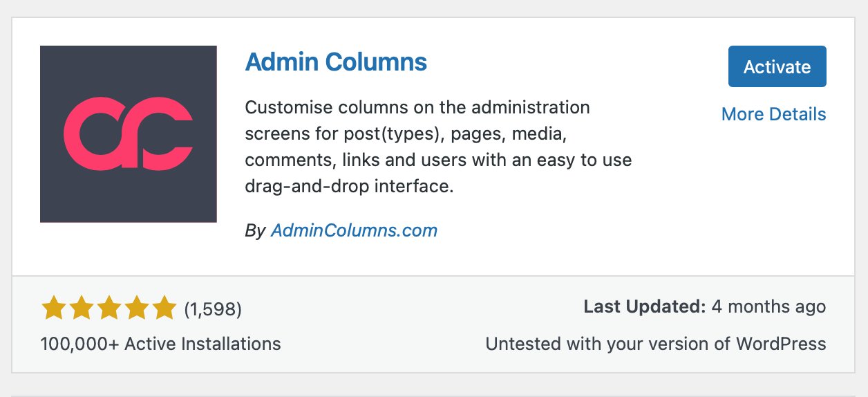The width and height of the screenshot is (868, 397).
Task: Click the pink 'ac' lettering in the logo
Action: [128, 133]
